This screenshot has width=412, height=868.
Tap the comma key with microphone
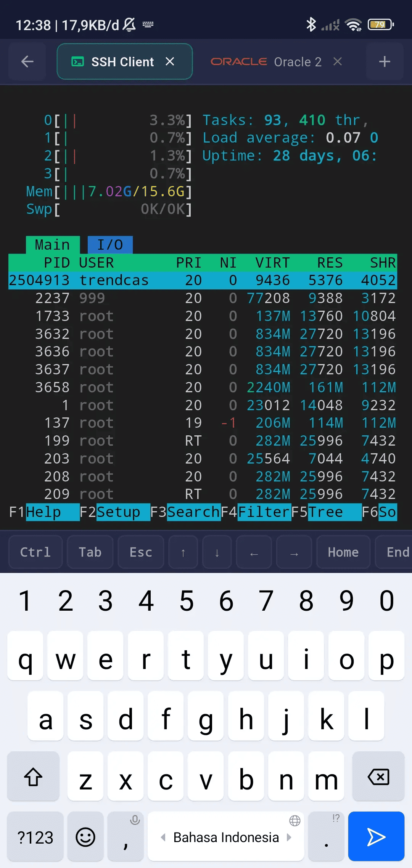pyautogui.click(x=126, y=837)
